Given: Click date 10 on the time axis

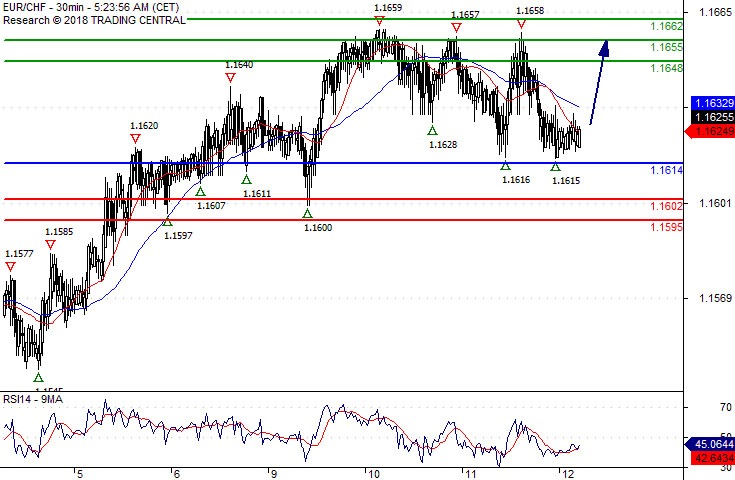Looking at the screenshot, I should (x=374, y=474).
